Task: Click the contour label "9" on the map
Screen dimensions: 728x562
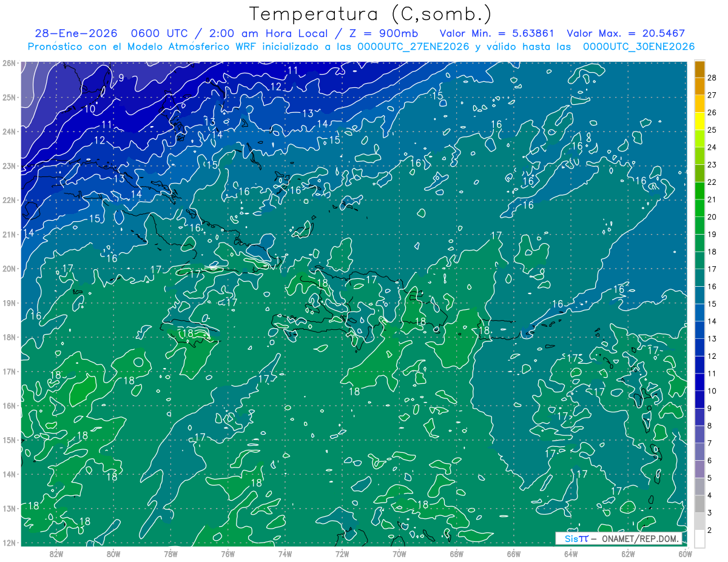Action: pyautogui.click(x=121, y=78)
